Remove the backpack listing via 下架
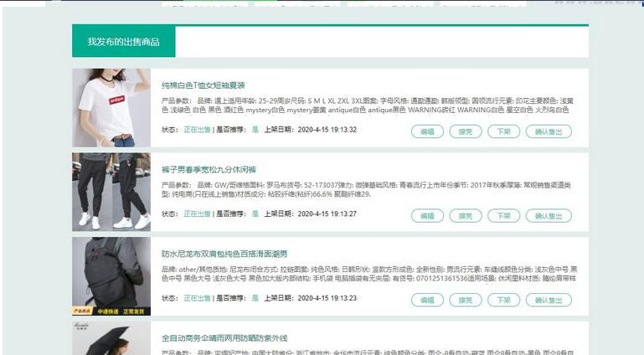Image resolution: width=644 pixels, height=355 pixels. [x=503, y=300]
